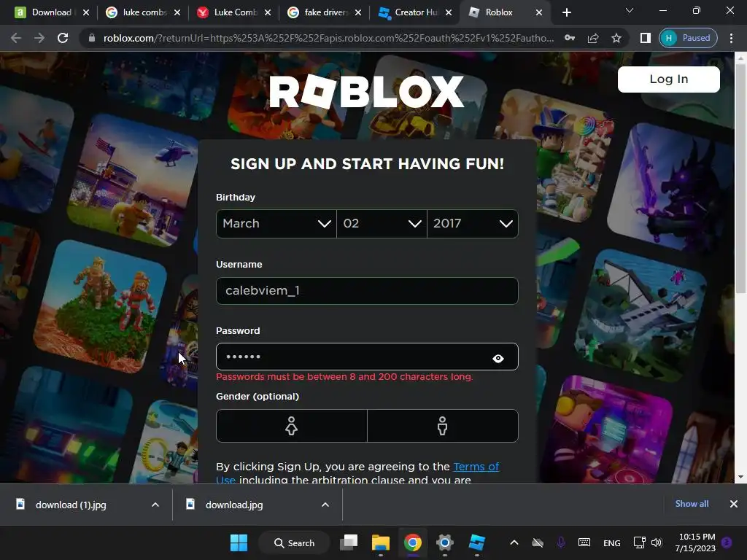
Task: Click the Username input field
Action: pos(367,290)
